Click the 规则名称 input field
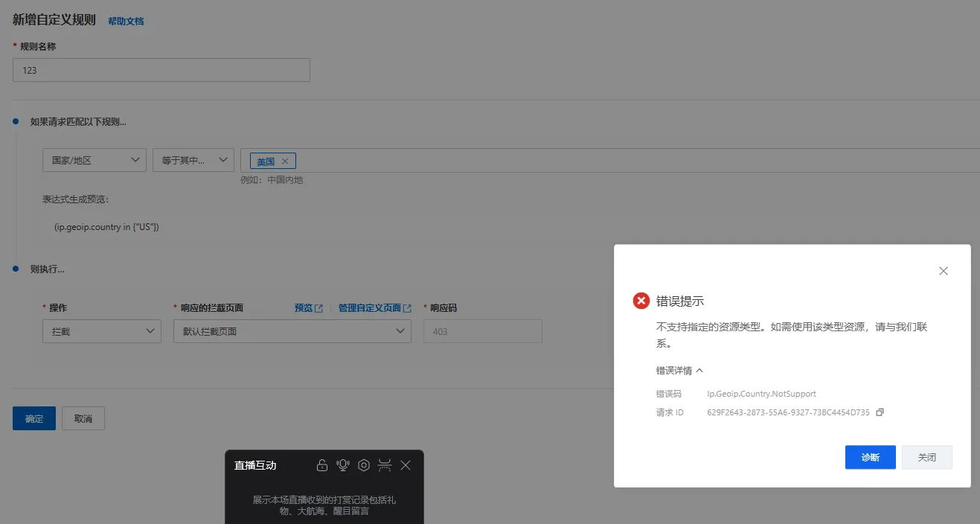Screen dimensions: 980x524 (x=161, y=70)
